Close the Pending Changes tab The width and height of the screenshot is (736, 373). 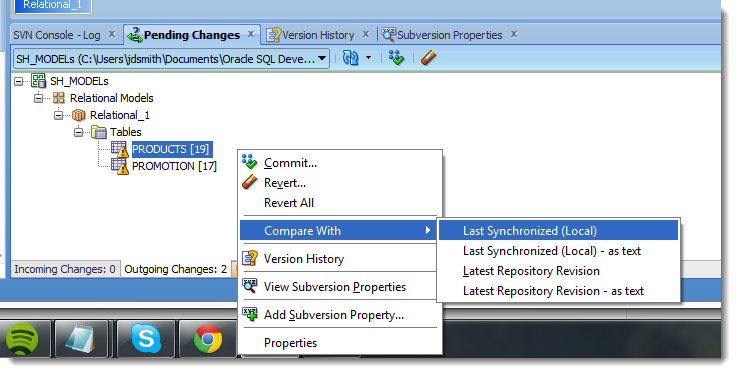point(251,34)
